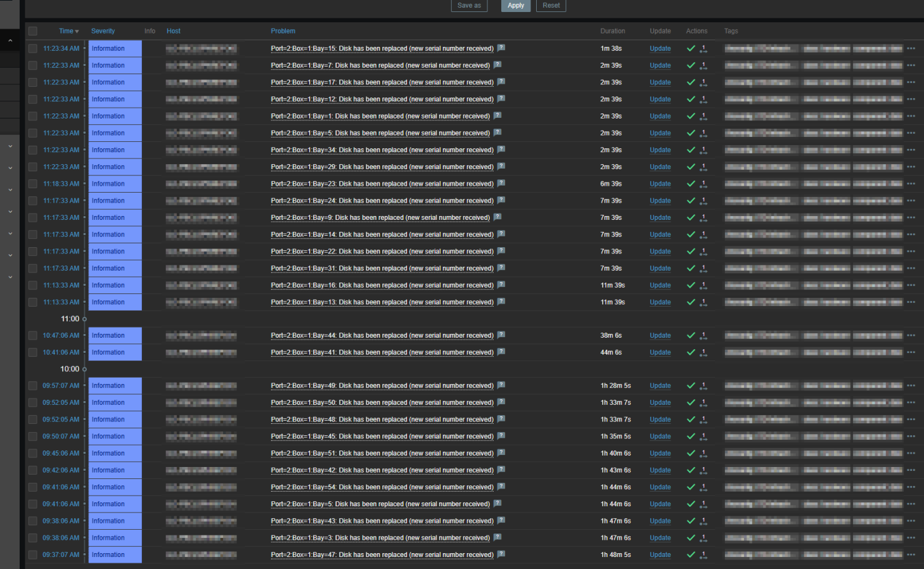The width and height of the screenshot is (924, 569).
Task: Collapse sidebar section with up chevron
Action: tap(10, 41)
